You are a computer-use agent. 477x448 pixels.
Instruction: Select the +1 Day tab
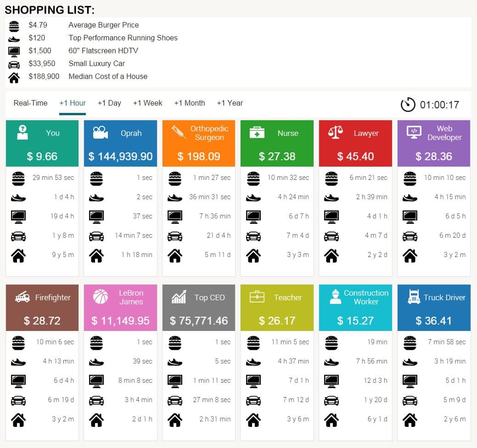coord(109,103)
